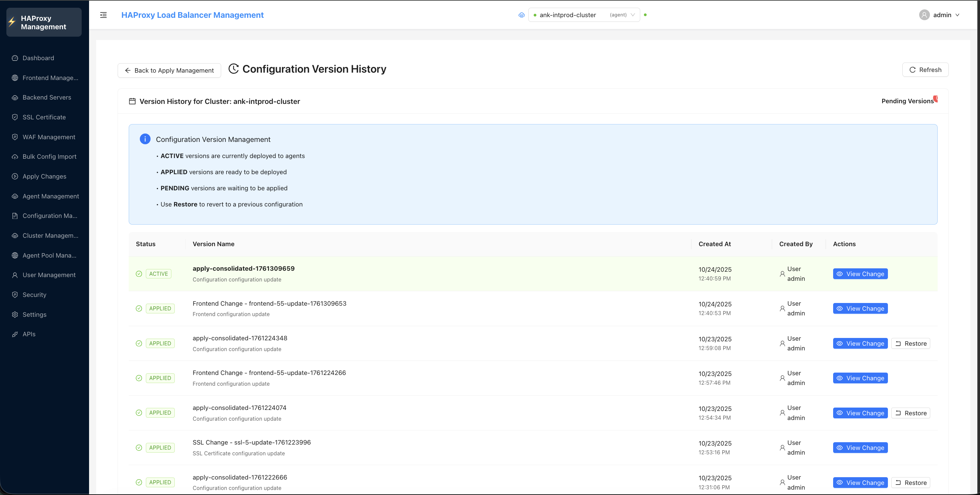Click the HAProxy Management lightning logo

[x=12, y=22]
